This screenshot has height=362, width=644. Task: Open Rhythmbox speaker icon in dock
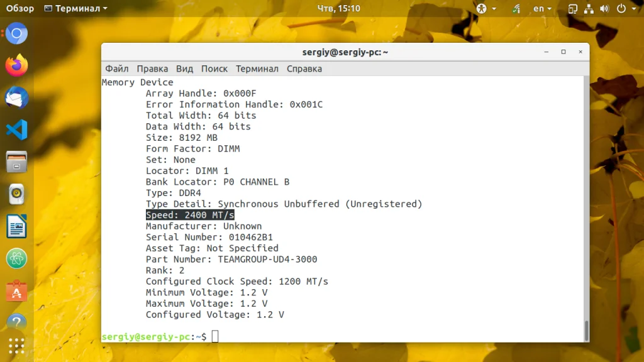16,194
